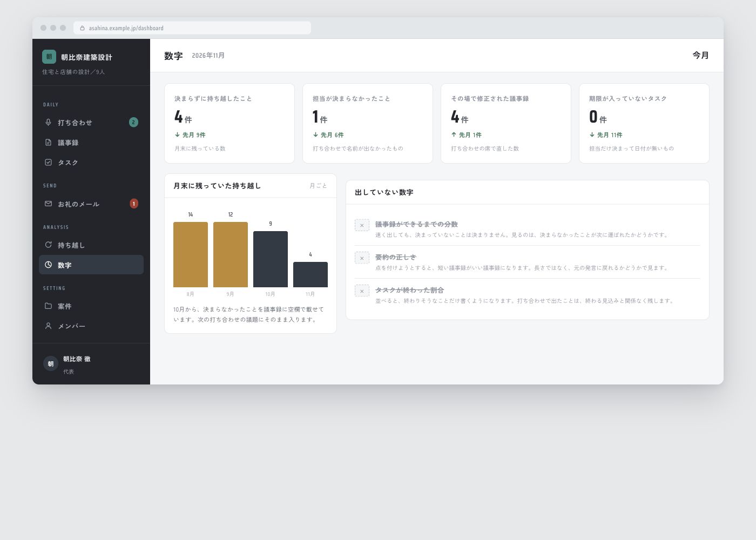The image size is (756, 540).
Task: Open the 決まらずに持ち越したこと card
Action: tap(230, 123)
